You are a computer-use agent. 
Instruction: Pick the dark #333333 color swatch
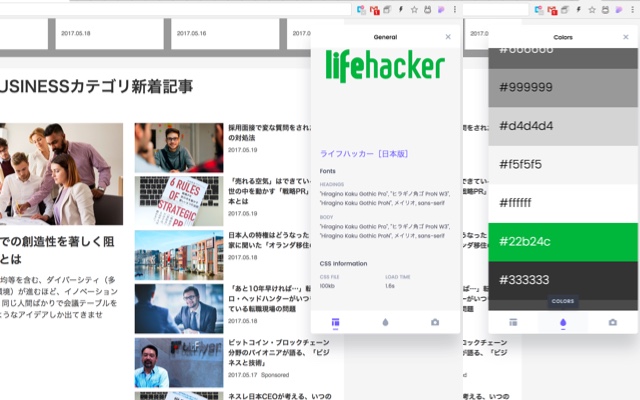click(563, 280)
